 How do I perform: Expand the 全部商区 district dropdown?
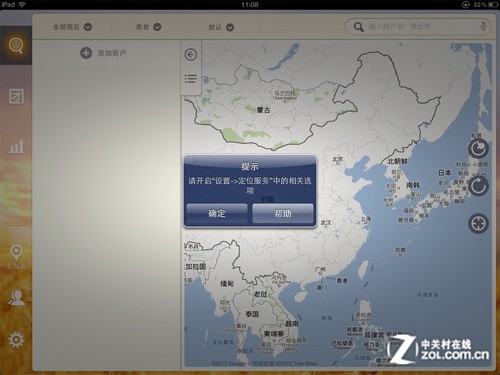[x=72, y=27]
